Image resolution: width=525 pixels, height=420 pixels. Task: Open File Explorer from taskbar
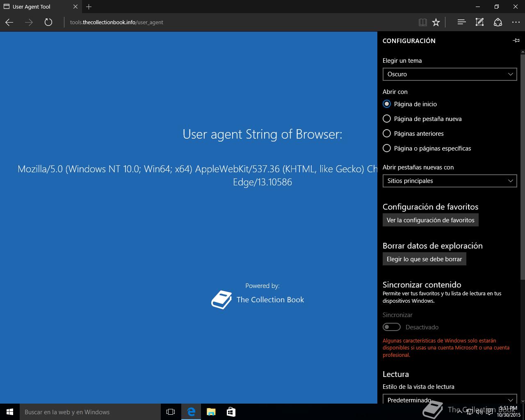tap(211, 412)
